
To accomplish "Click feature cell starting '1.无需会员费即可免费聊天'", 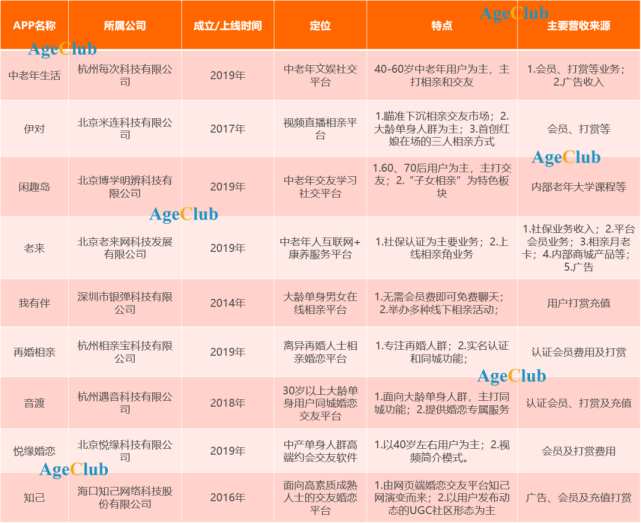I will [442, 303].
